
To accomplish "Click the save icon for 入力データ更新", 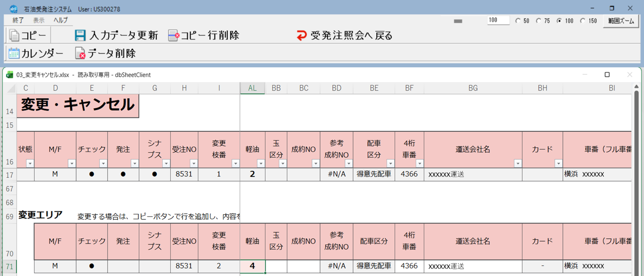I will [80, 36].
